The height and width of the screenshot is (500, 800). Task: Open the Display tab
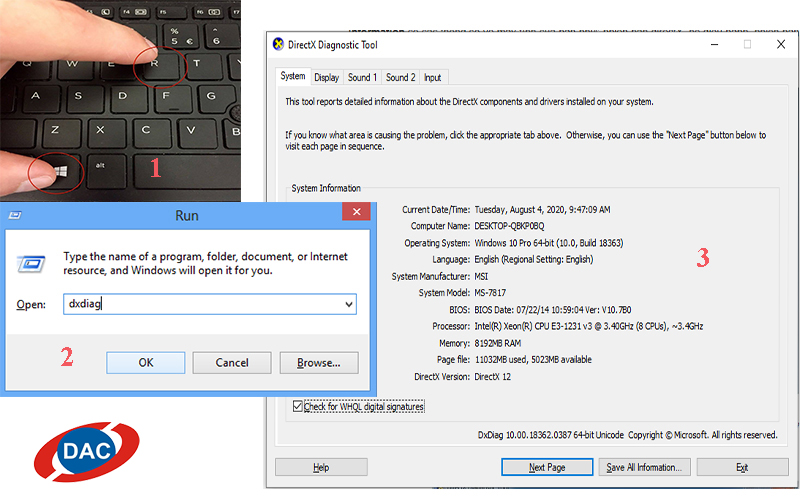coord(327,78)
